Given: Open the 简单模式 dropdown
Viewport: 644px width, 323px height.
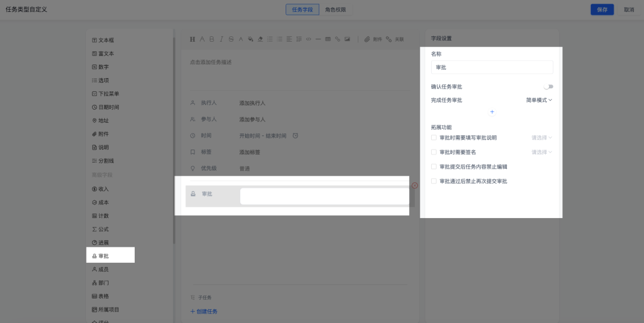Looking at the screenshot, I should point(539,100).
